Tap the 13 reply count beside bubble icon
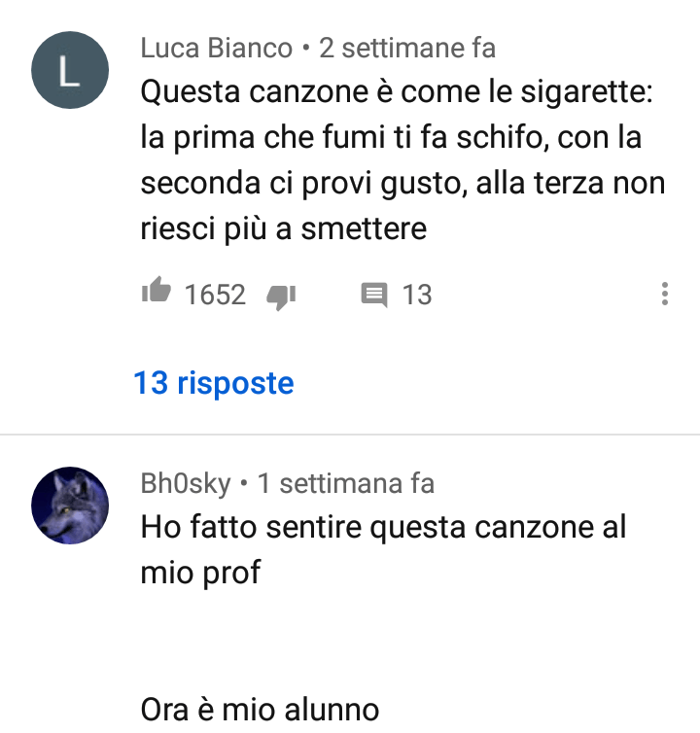Viewport: 700px width, 733px height. tap(417, 295)
